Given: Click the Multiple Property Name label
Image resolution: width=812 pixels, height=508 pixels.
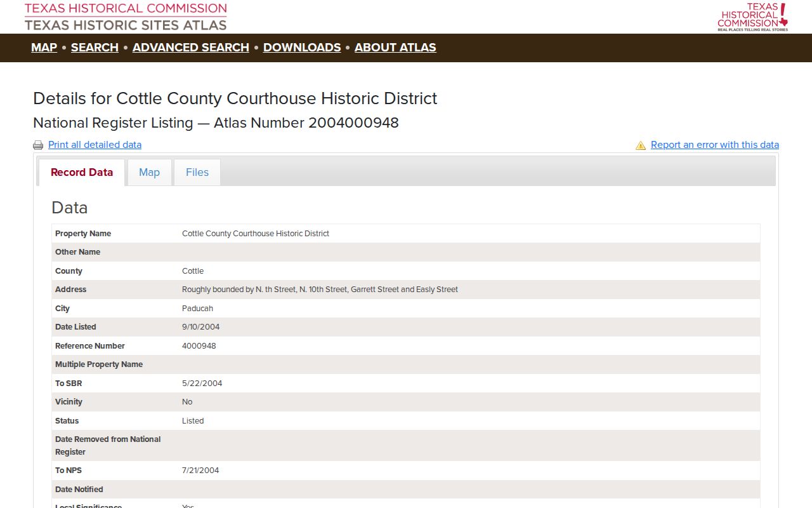Looking at the screenshot, I should (x=99, y=364).
